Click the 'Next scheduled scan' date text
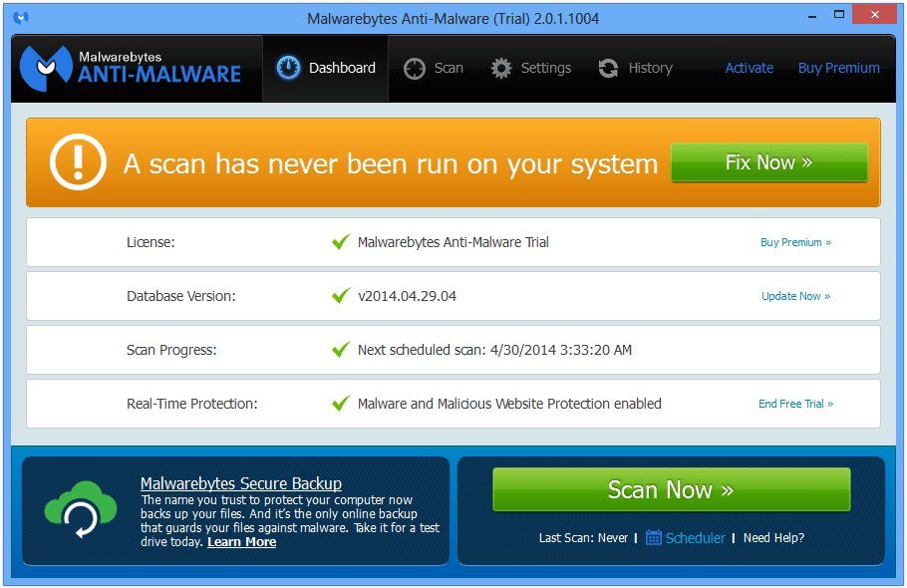The width and height of the screenshot is (907, 588). pos(495,350)
